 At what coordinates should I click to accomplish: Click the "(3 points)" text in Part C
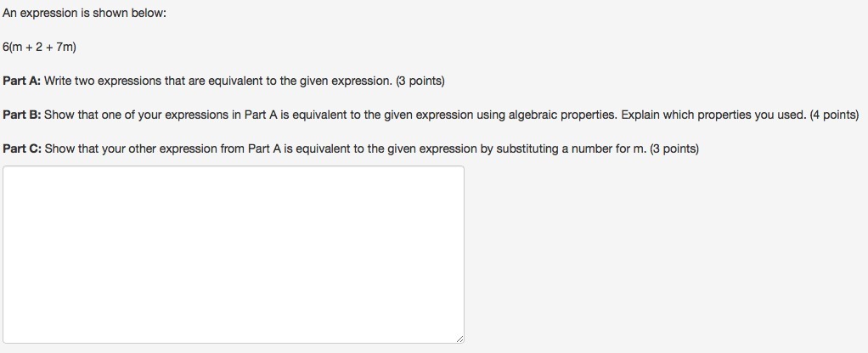(674, 148)
